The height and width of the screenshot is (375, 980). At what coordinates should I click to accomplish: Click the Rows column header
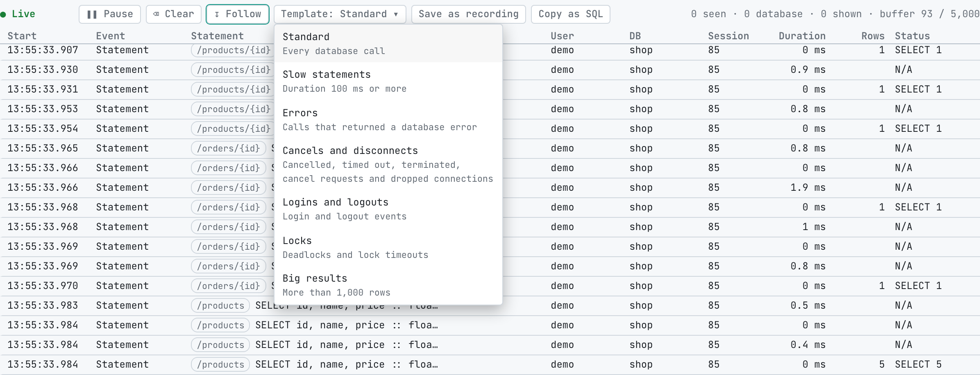point(873,36)
